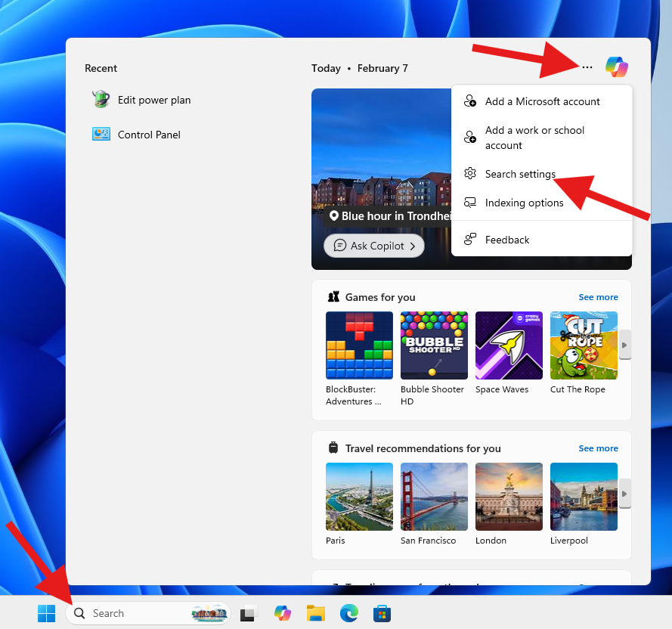Open the Bubble Shooter HD game thumbnail
Image resolution: width=672 pixels, height=629 pixels.
[x=434, y=345]
